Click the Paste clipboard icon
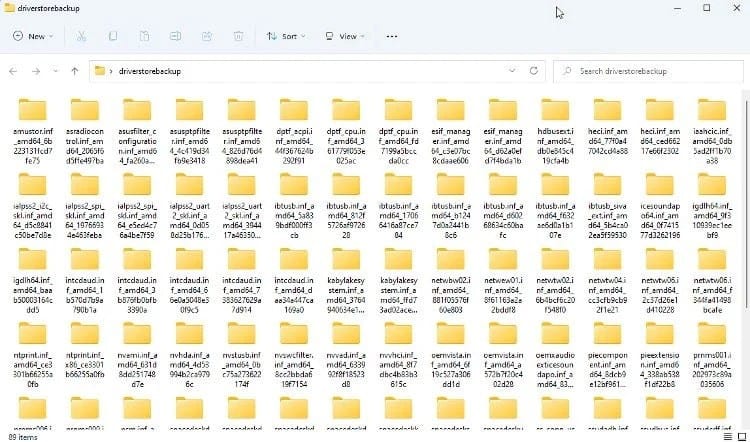The width and height of the screenshot is (750, 442). (145, 36)
